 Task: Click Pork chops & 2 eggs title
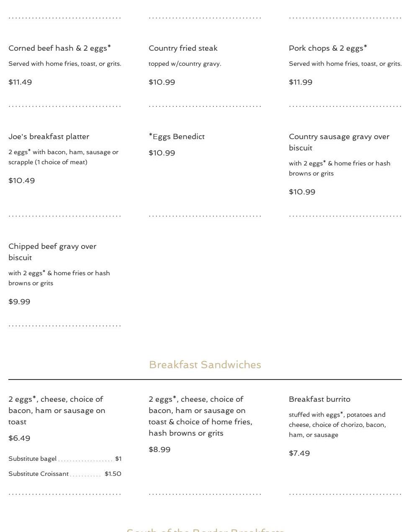pos(327,48)
